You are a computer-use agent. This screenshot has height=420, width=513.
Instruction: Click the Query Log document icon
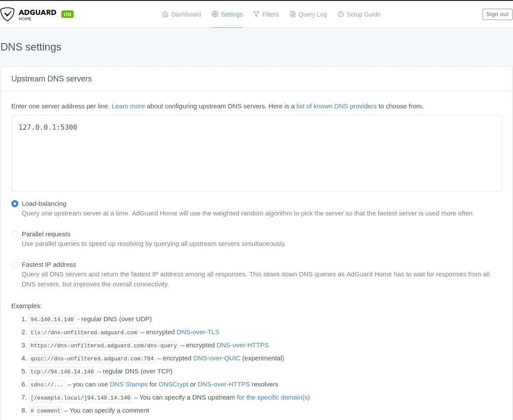293,14
